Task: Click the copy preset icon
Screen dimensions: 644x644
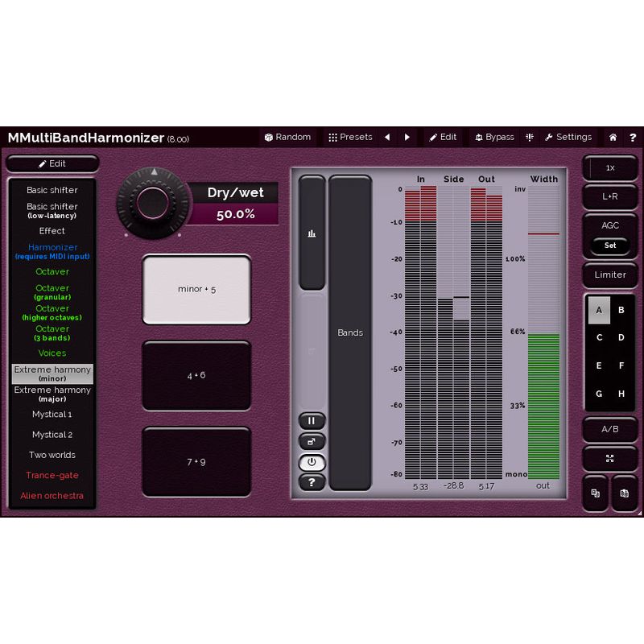Action: (595, 493)
